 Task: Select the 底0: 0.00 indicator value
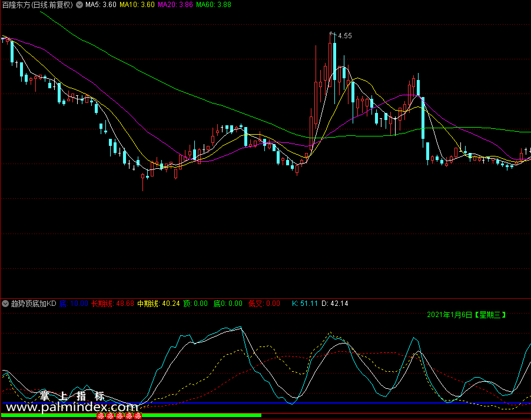click(228, 304)
